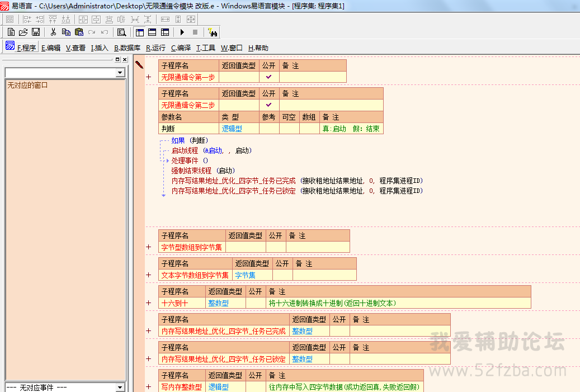Viewport: 580px width, 392px height.
Task: Open the window selector dropdown in left panel
Action: coord(120,73)
